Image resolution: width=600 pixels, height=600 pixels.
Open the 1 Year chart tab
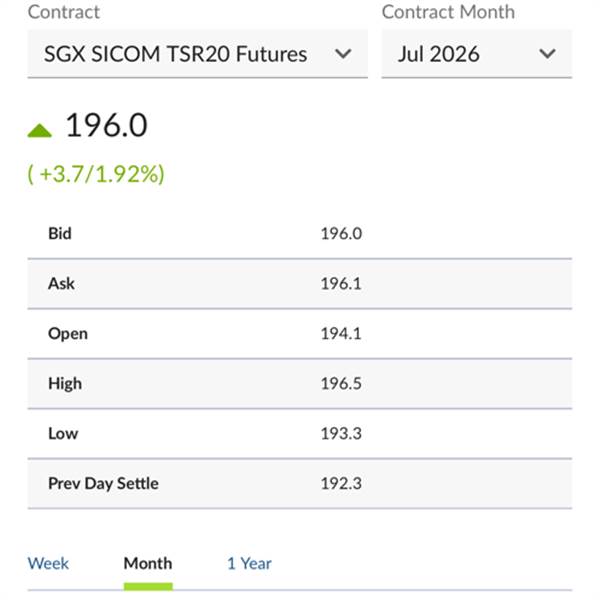click(x=249, y=563)
